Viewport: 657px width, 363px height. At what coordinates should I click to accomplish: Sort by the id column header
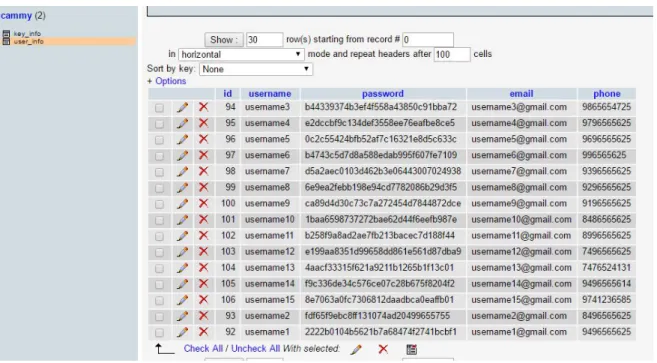coord(228,93)
